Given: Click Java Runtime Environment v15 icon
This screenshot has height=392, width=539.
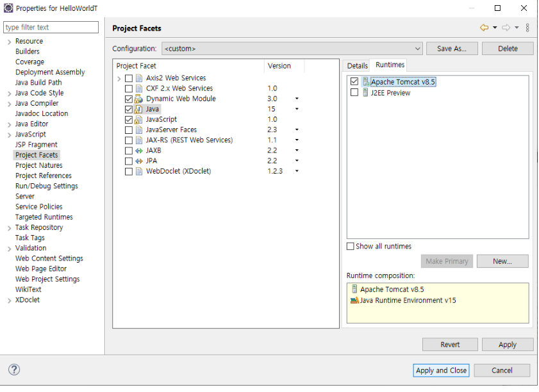Looking at the screenshot, I should click(x=354, y=300).
